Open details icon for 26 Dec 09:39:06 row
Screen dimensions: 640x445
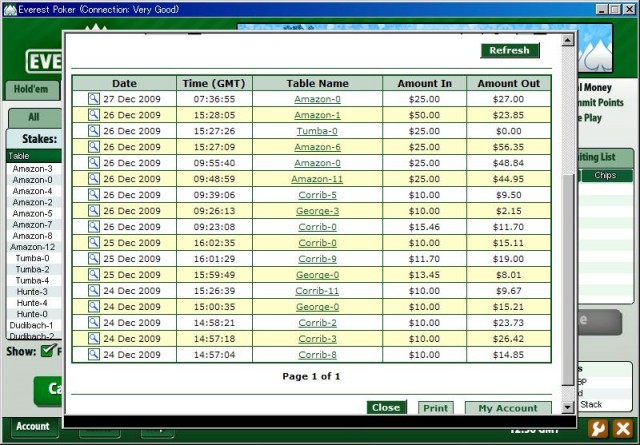coord(93,194)
